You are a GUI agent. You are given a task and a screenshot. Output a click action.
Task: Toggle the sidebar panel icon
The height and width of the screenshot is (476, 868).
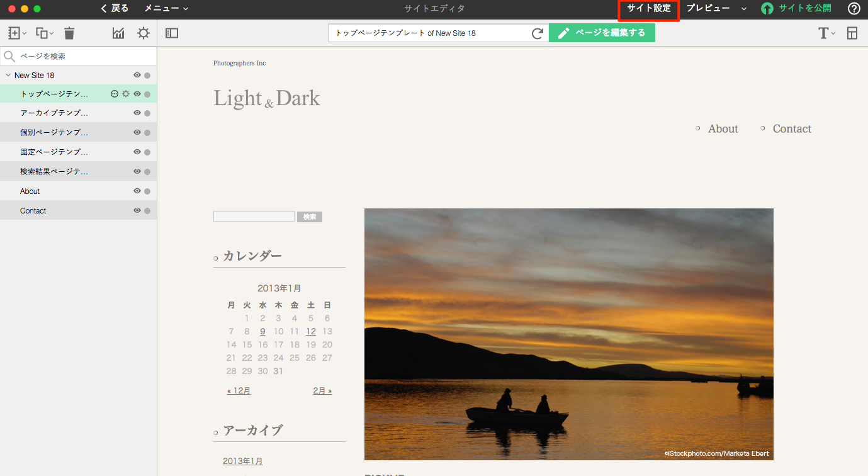[172, 33]
